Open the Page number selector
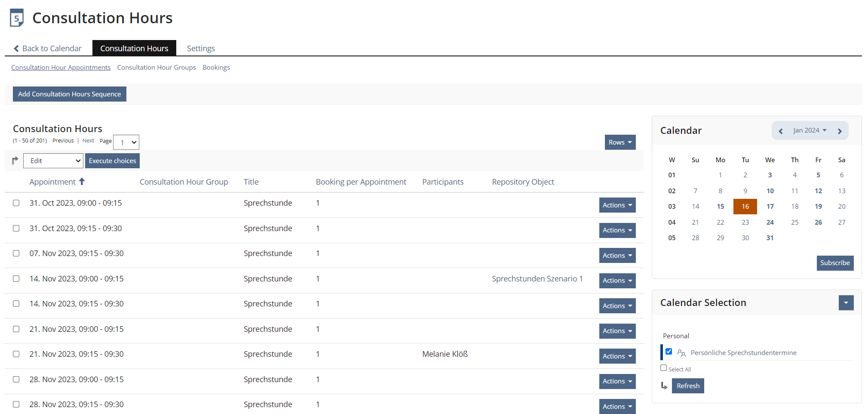Screen dimensions: 868x414 126,142
